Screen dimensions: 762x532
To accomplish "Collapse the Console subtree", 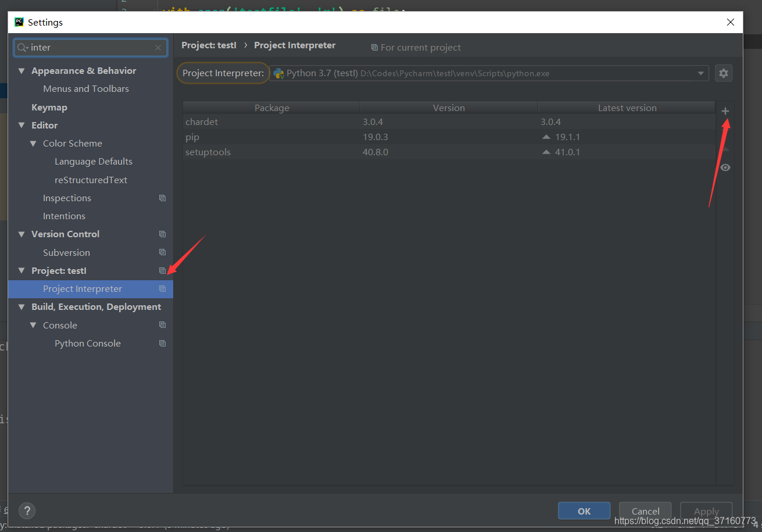I will click(33, 325).
